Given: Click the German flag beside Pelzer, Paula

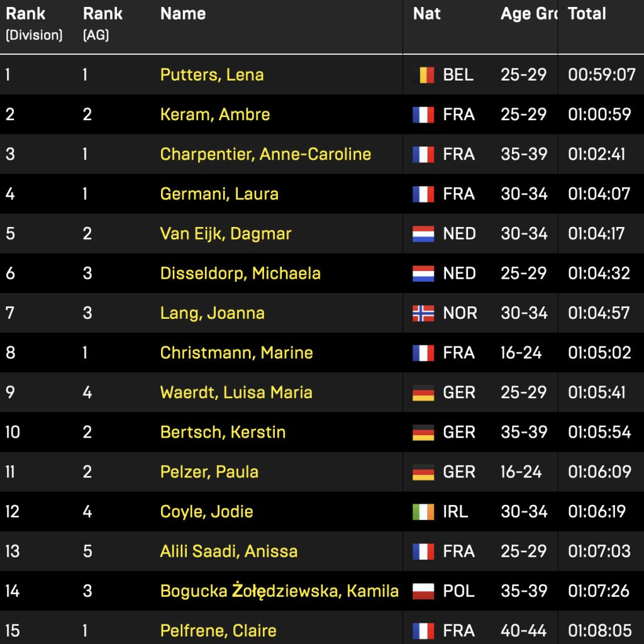Looking at the screenshot, I should pyautogui.click(x=423, y=472).
